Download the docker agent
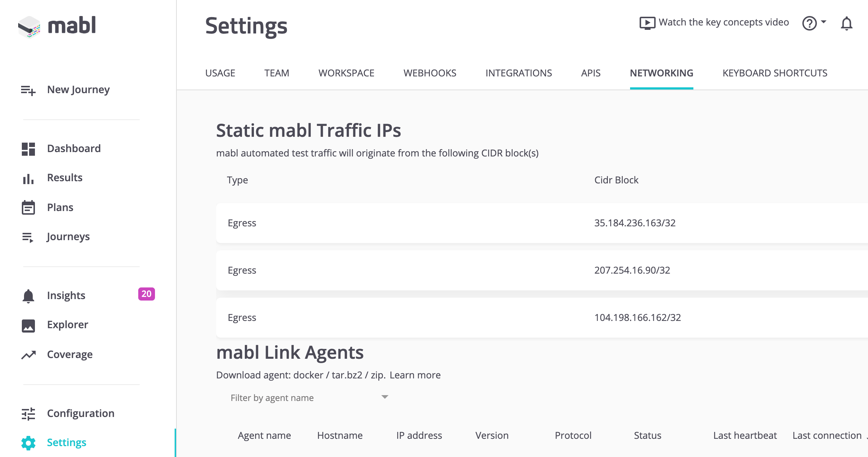This screenshot has width=868, height=457. pyautogui.click(x=307, y=375)
